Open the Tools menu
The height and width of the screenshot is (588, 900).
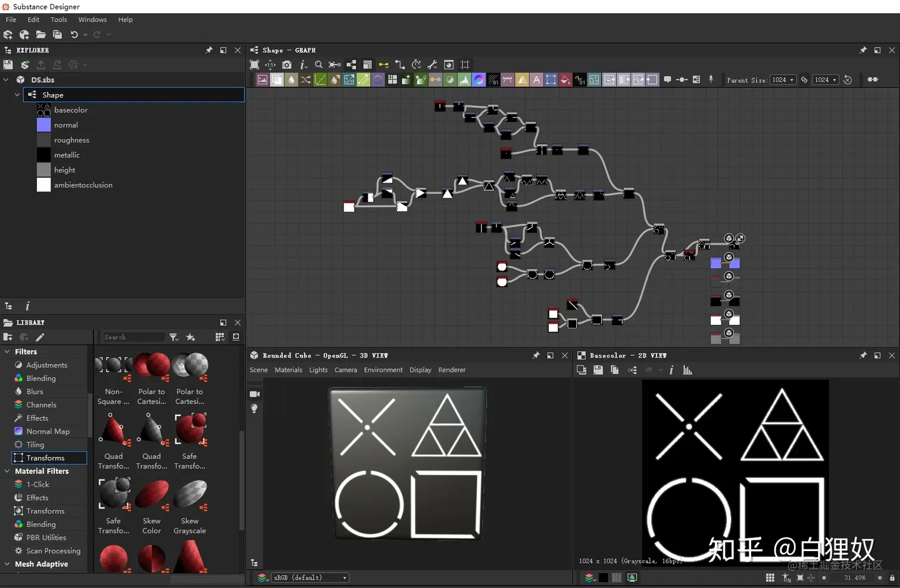coord(58,20)
